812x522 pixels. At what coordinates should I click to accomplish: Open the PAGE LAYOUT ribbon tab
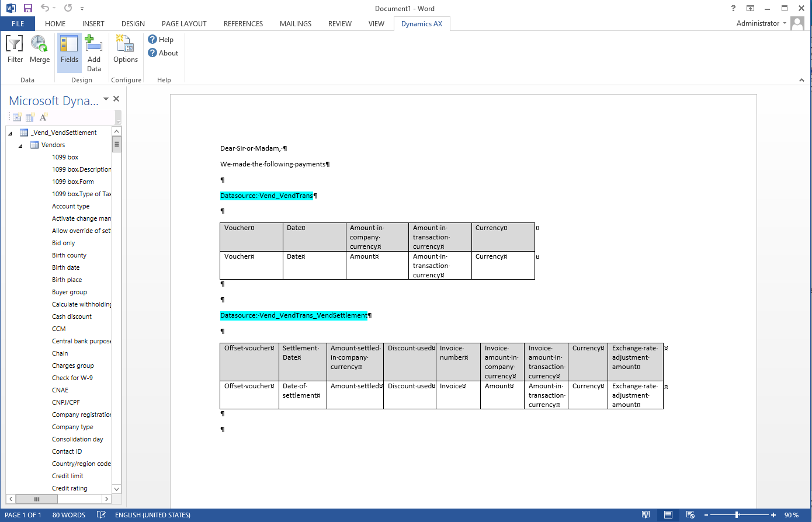click(184, 24)
